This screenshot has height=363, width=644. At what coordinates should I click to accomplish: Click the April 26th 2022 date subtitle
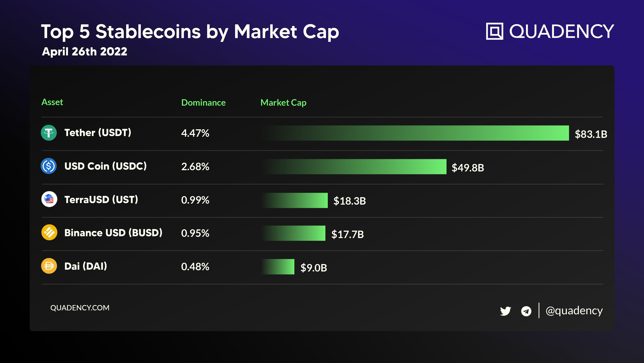[84, 51]
